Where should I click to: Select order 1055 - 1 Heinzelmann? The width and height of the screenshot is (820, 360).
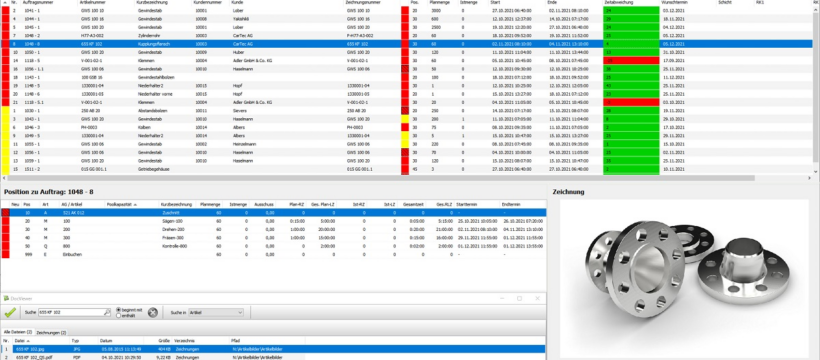[x=407, y=144]
